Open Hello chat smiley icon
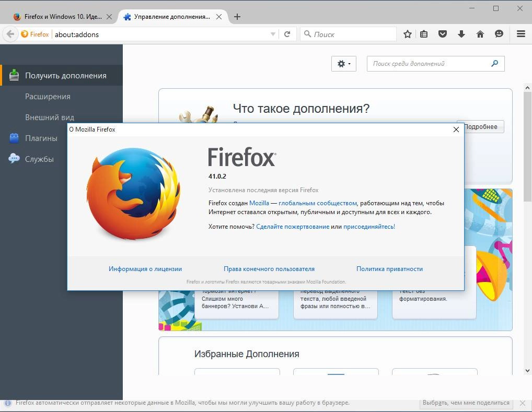The image size is (532, 412). (x=499, y=34)
